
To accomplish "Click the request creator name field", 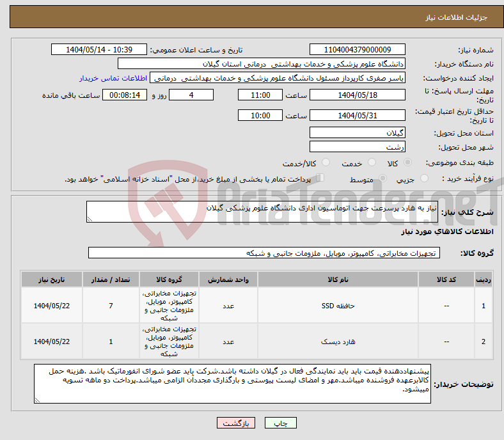I will point(278,78).
